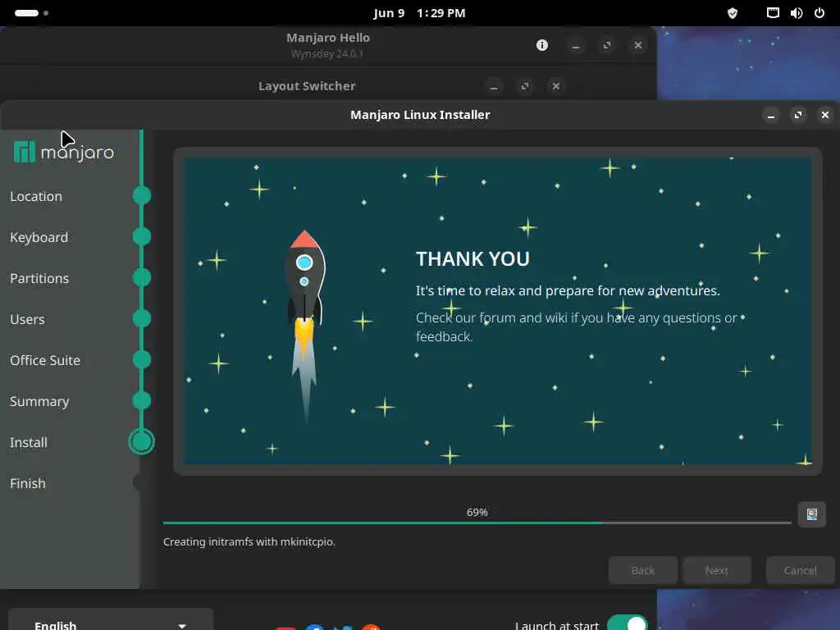Open the volume speaker tray icon

(x=796, y=13)
